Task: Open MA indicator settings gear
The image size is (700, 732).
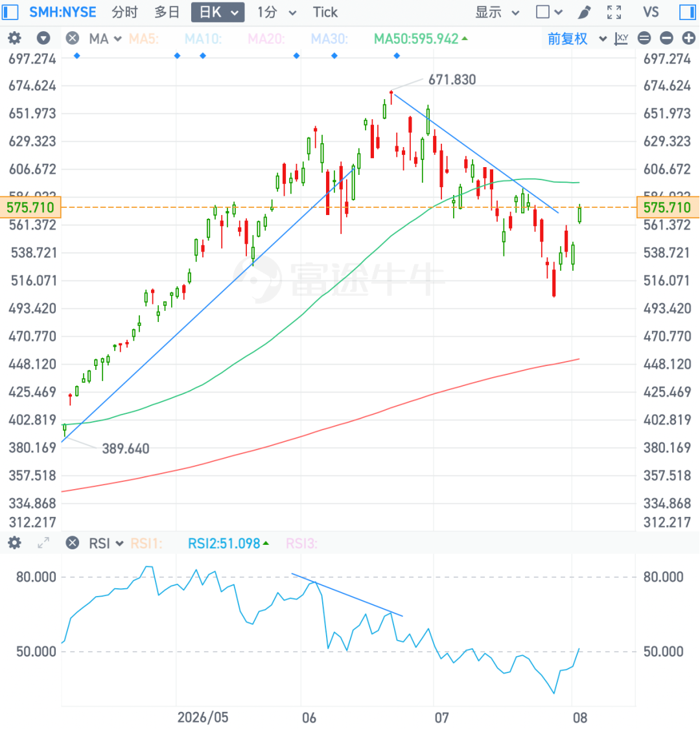Action: tap(14, 38)
